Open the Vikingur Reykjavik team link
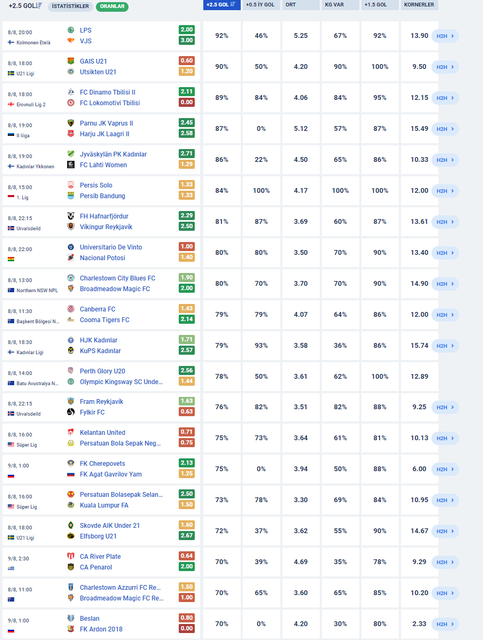The image size is (483, 640). [106, 227]
